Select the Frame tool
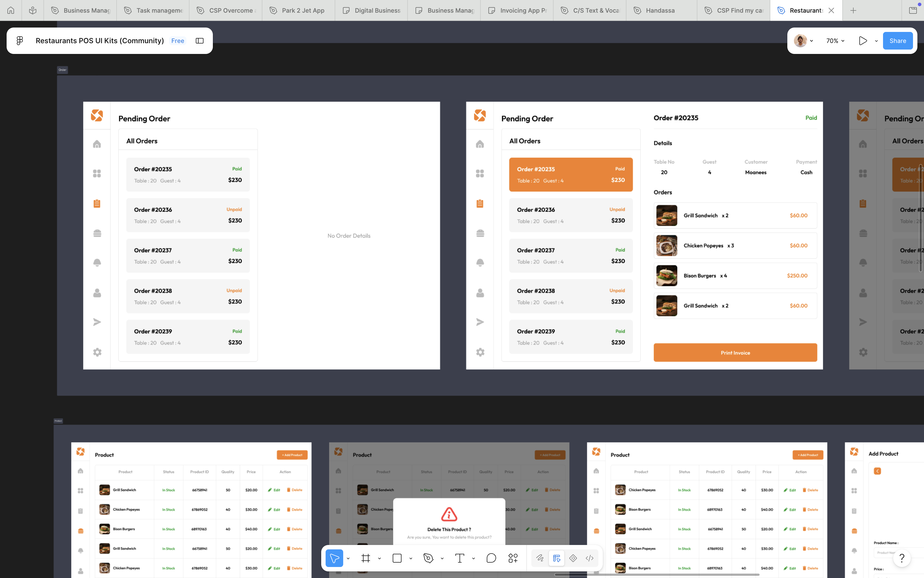 (365, 558)
